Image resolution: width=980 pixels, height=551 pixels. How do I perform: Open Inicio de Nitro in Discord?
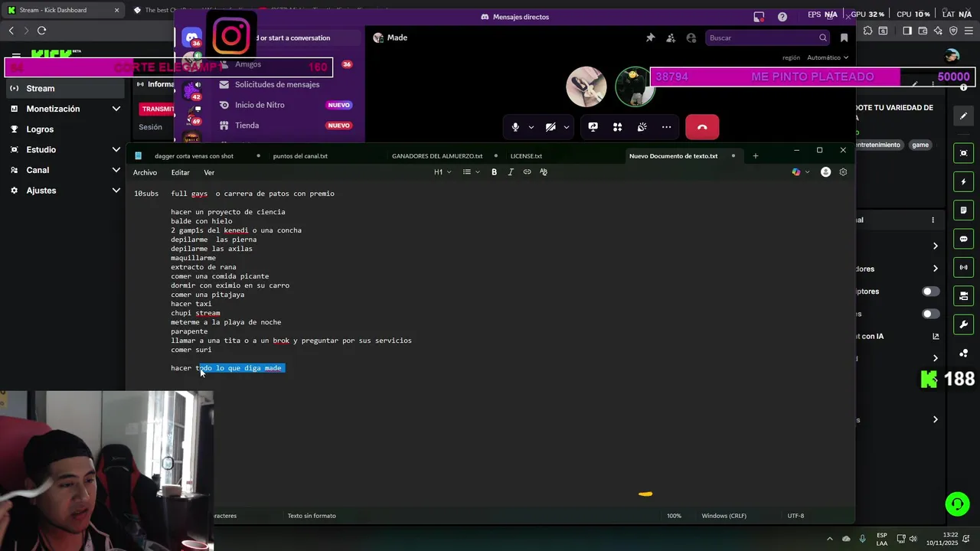pyautogui.click(x=260, y=105)
